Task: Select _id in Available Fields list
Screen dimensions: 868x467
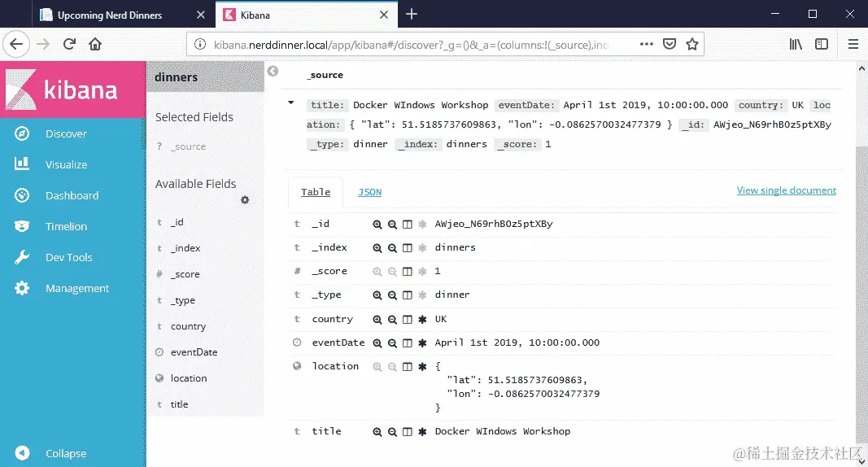Action: coord(177,222)
